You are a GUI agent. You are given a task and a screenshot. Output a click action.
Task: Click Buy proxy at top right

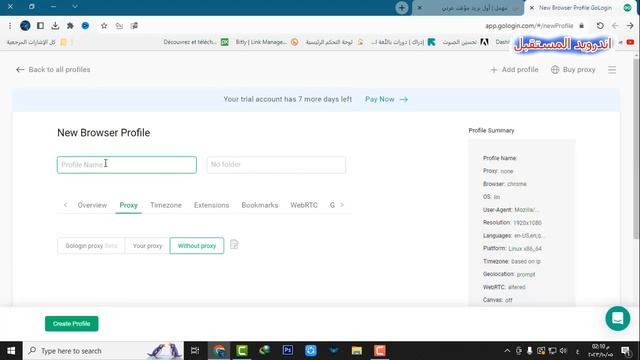point(573,70)
